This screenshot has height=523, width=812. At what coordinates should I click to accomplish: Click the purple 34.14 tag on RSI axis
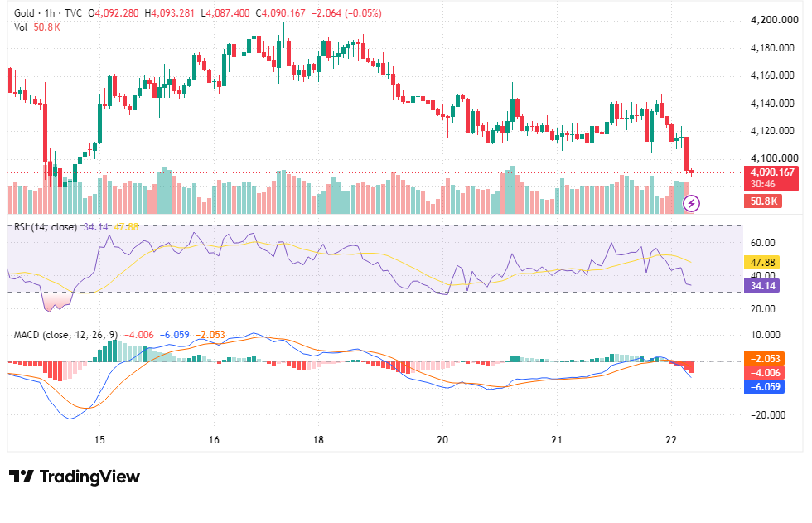point(762,285)
